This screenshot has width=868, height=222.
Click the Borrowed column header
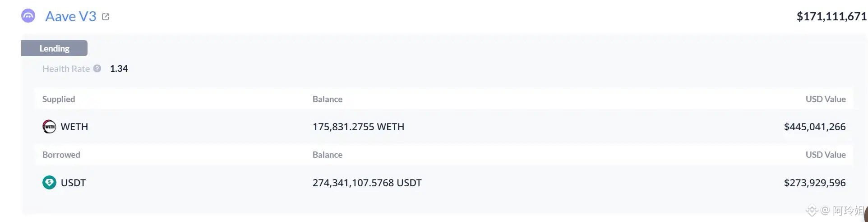[x=61, y=155]
